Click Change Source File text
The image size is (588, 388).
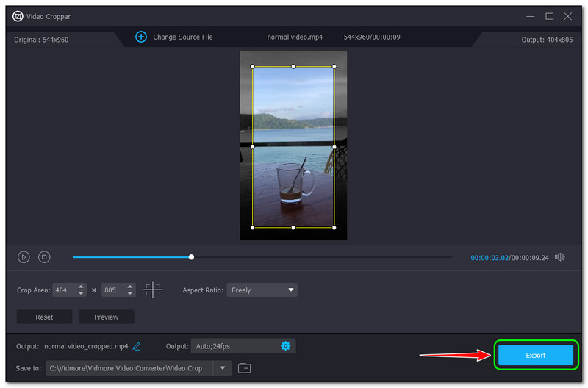coord(182,37)
